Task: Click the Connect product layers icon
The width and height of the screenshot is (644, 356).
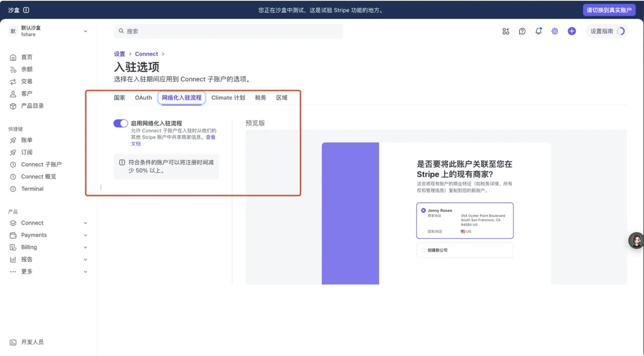Action: 13,223
